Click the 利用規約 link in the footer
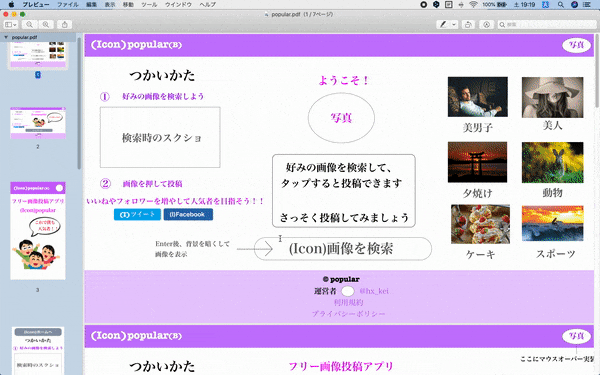The image size is (600, 375). (x=348, y=302)
